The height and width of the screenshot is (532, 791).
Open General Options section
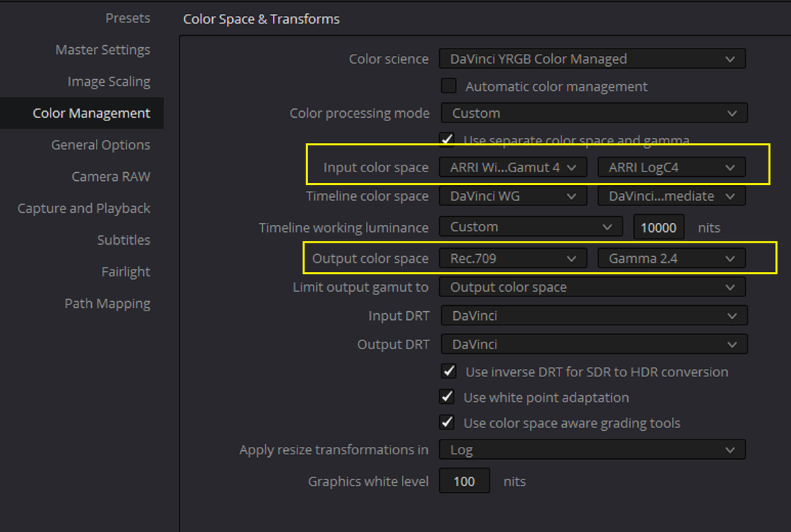[101, 145]
